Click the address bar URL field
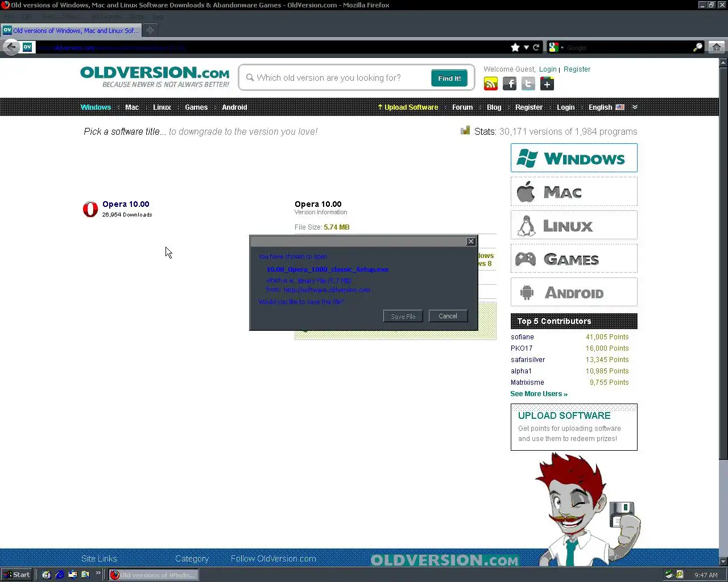Screen dimensions: 728x582 tap(273, 48)
